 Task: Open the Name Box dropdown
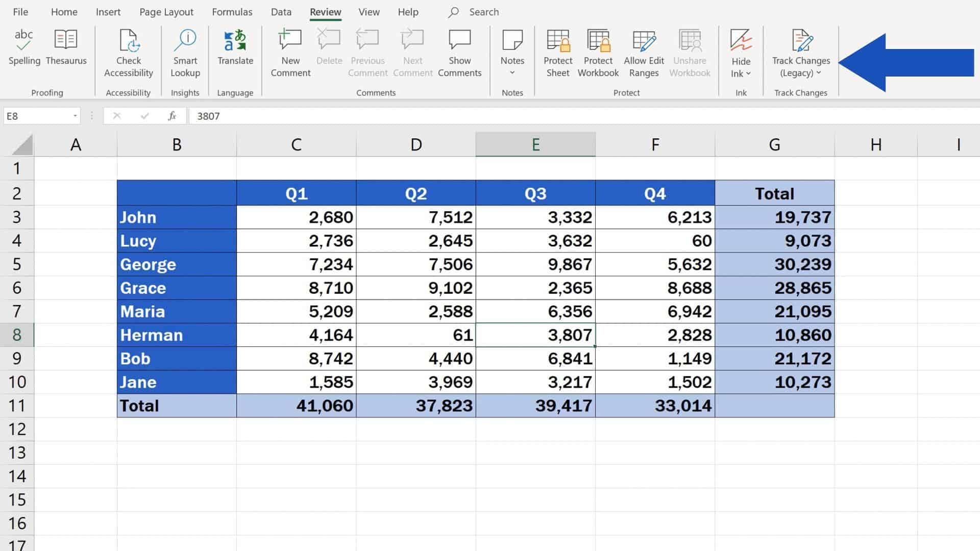[x=75, y=116]
